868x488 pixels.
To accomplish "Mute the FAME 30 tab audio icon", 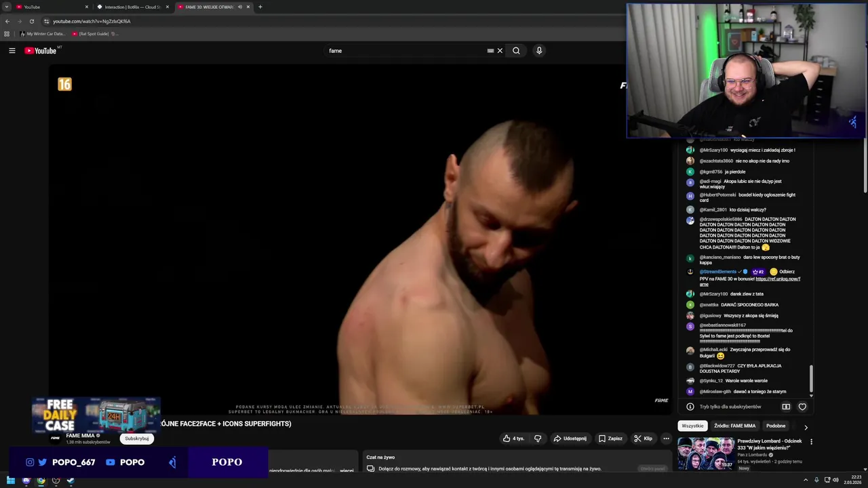I will point(239,7).
